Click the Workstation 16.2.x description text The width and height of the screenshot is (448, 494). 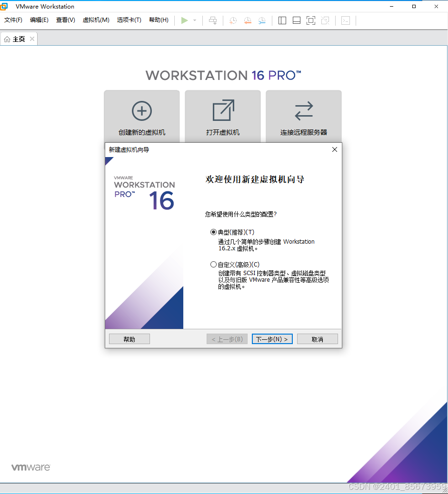267,245
